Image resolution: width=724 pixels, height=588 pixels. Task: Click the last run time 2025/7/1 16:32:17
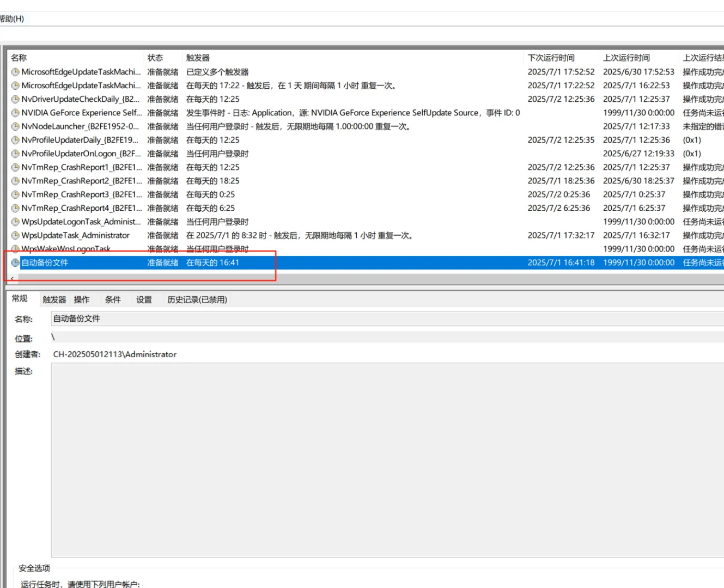[x=636, y=235]
